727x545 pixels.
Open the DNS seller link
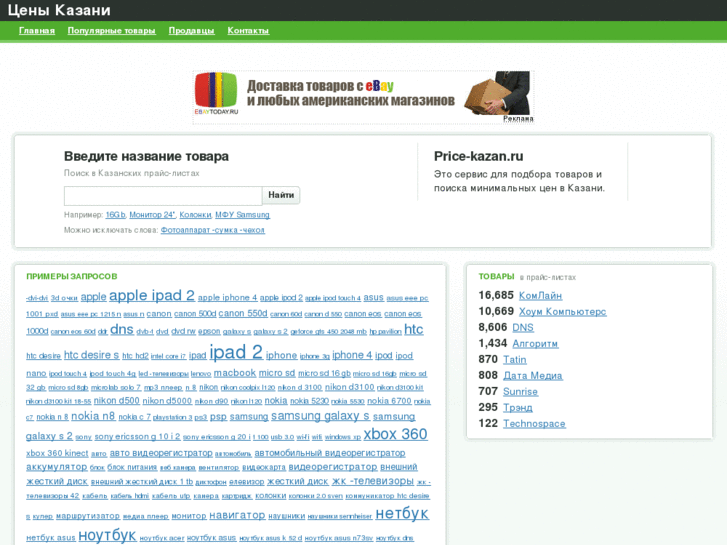(x=523, y=327)
